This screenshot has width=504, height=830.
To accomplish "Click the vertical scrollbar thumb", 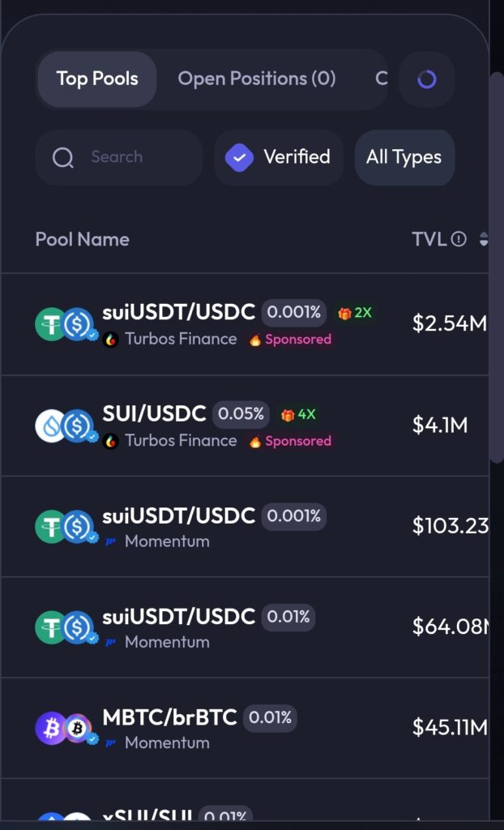I will [496, 267].
